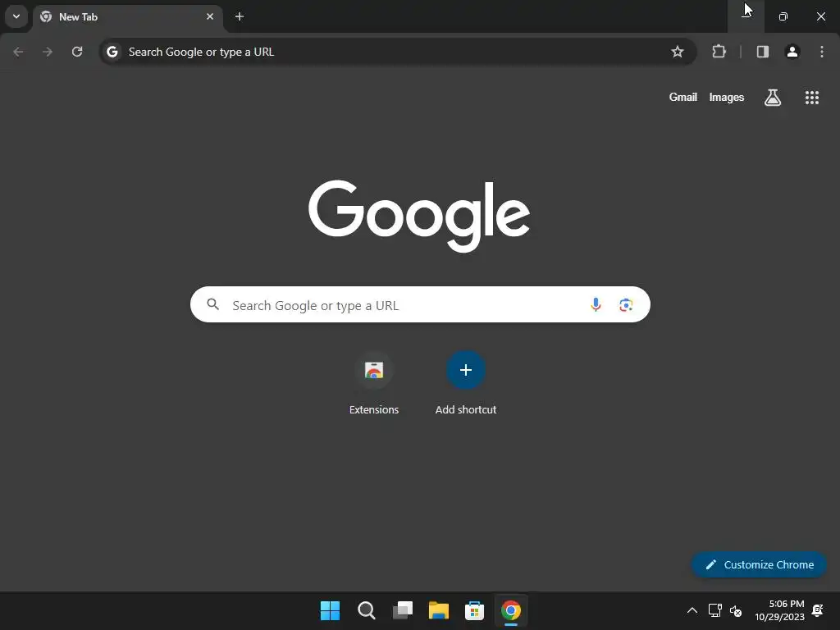Close the Chrome window
The image size is (840, 630).
click(820, 16)
